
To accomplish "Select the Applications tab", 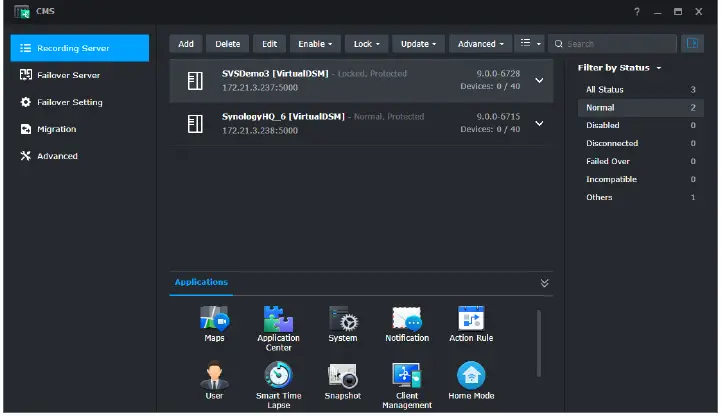I will click(201, 282).
